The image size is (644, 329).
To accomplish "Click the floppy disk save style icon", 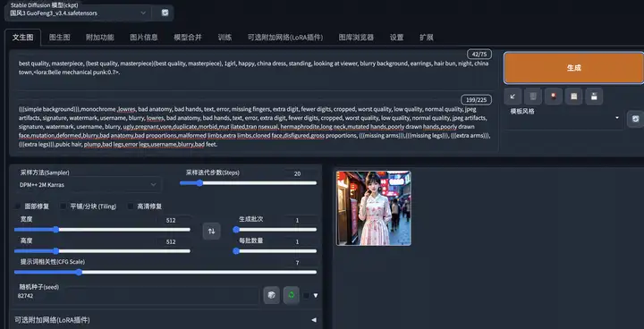I will [x=594, y=97].
